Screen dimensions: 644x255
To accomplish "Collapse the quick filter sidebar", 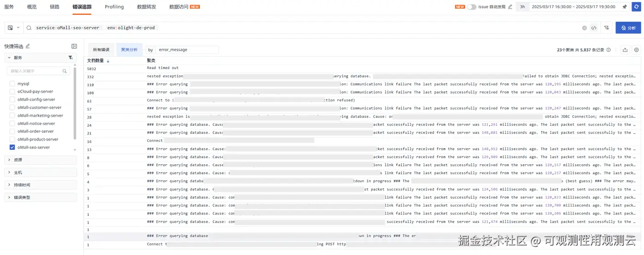I will coord(74,46).
